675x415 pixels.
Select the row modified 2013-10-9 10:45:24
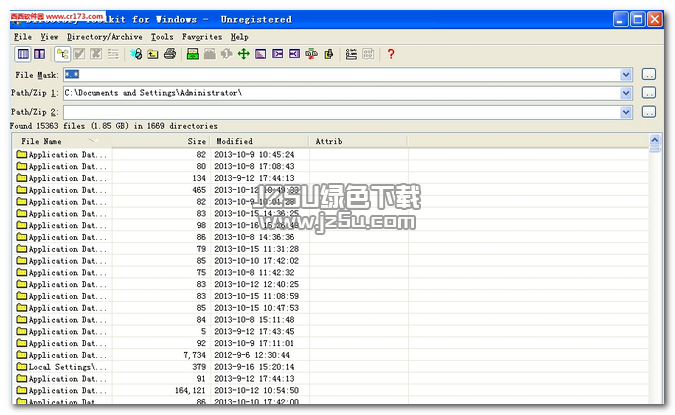(x=331, y=155)
